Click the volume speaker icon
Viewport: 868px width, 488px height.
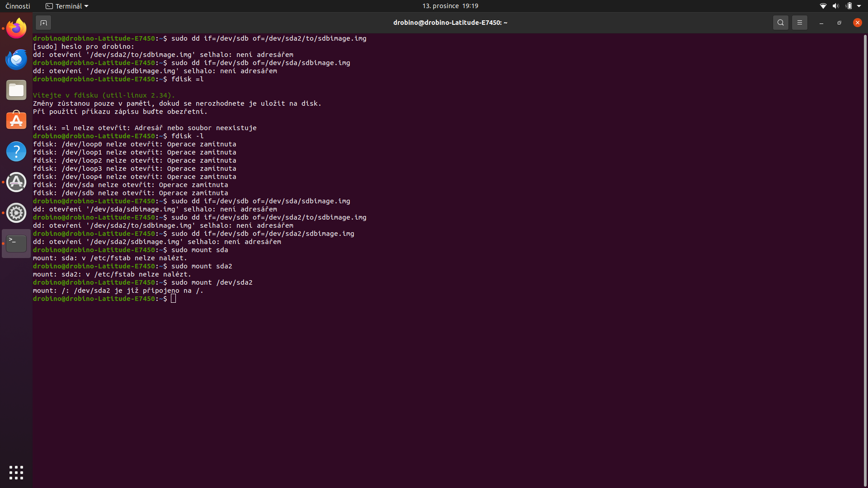pyautogui.click(x=835, y=6)
